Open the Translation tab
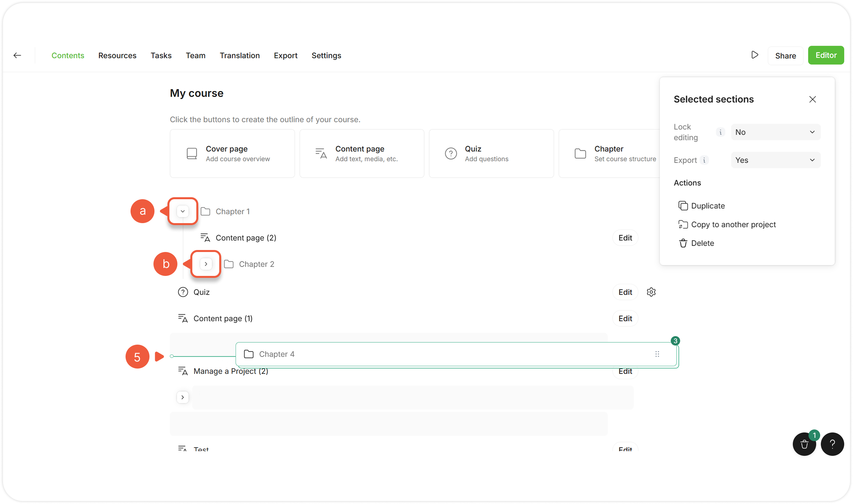The image size is (853, 504). click(239, 55)
